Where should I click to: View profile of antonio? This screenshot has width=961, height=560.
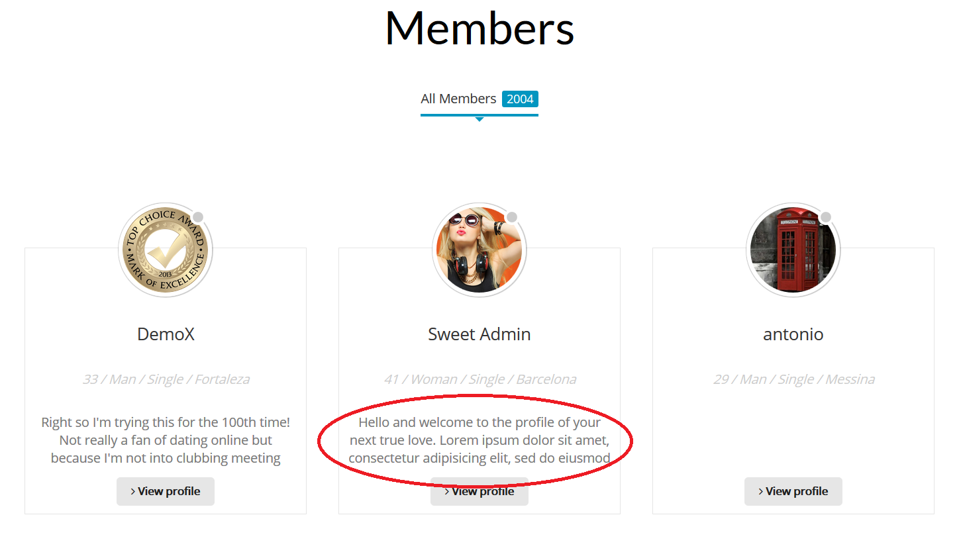793,491
